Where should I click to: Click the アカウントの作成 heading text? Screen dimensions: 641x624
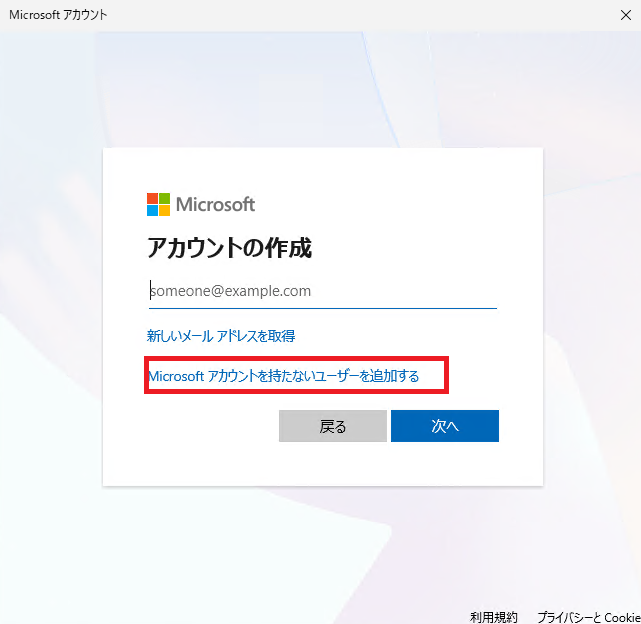[229, 248]
